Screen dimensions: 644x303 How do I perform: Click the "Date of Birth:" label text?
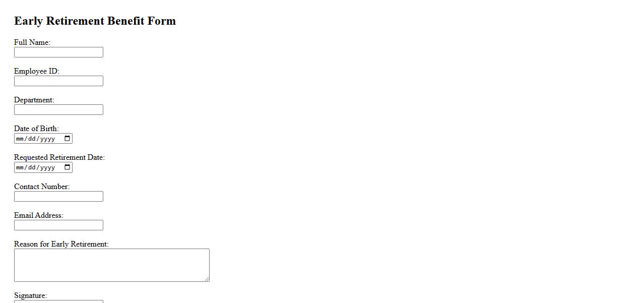tap(36, 129)
